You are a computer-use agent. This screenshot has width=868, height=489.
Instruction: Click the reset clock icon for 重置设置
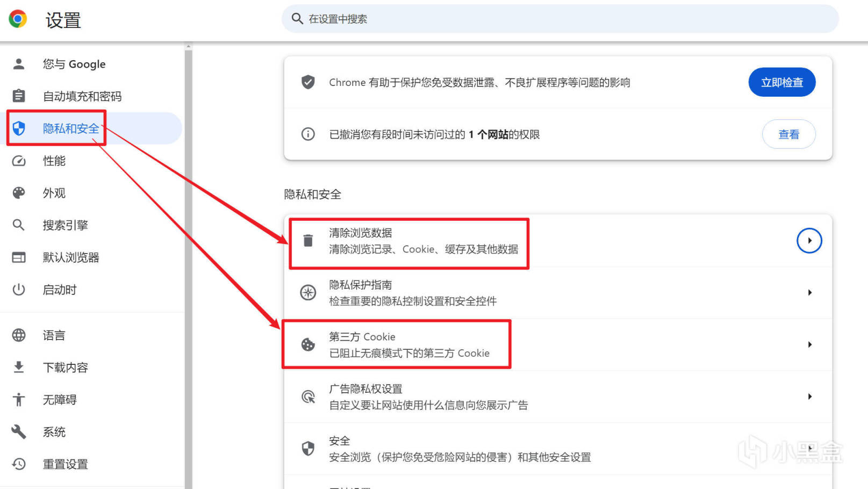tap(19, 464)
